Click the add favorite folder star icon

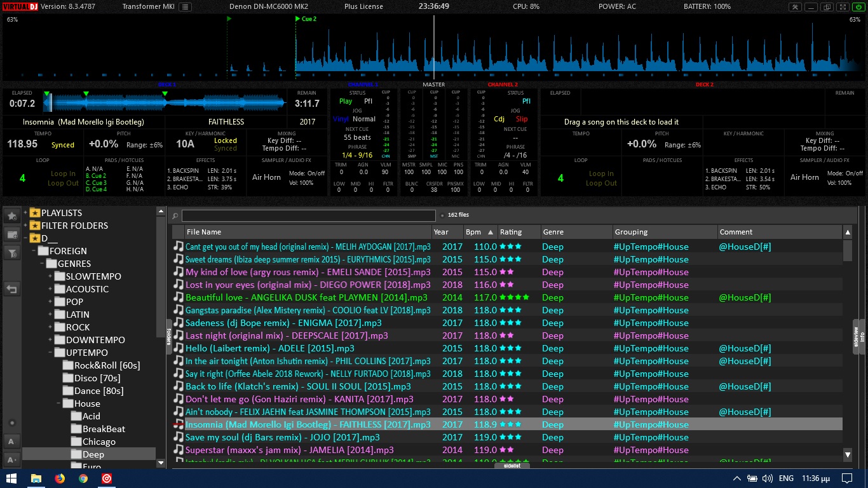[11, 216]
